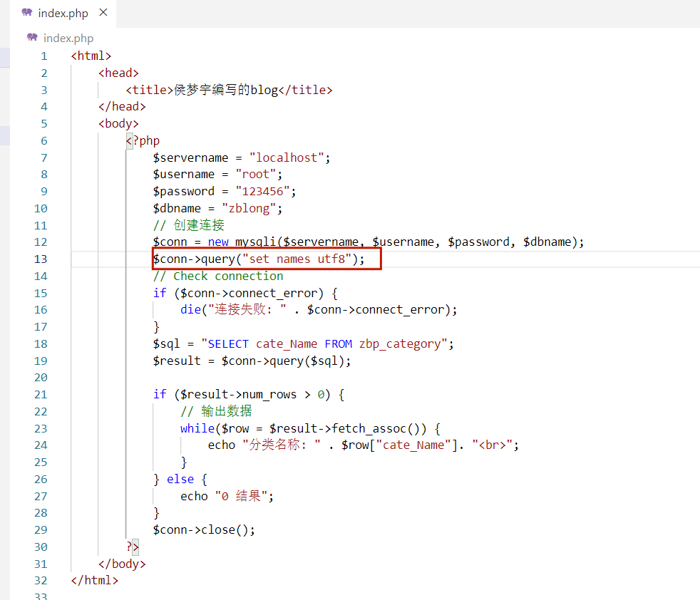Click the </body> closing tag
The height and width of the screenshot is (600, 700).
122,564
